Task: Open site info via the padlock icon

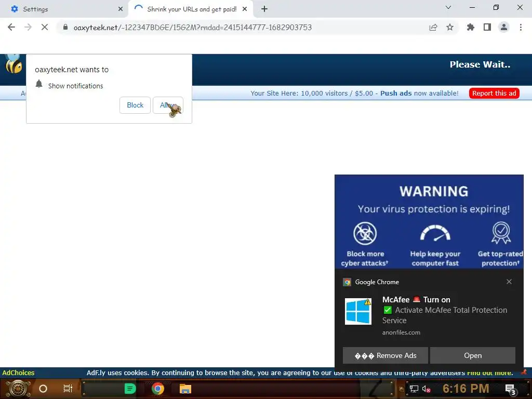Action: [65, 27]
